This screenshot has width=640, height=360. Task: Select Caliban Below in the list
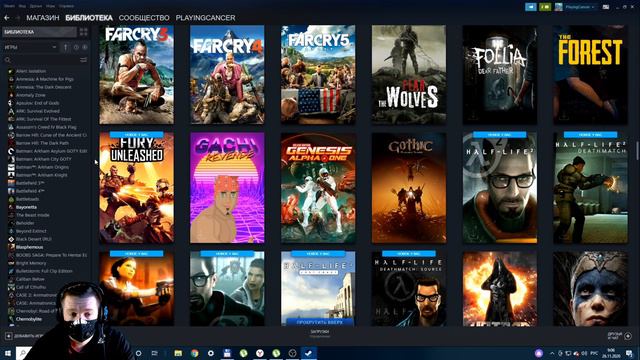click(30, 279)
